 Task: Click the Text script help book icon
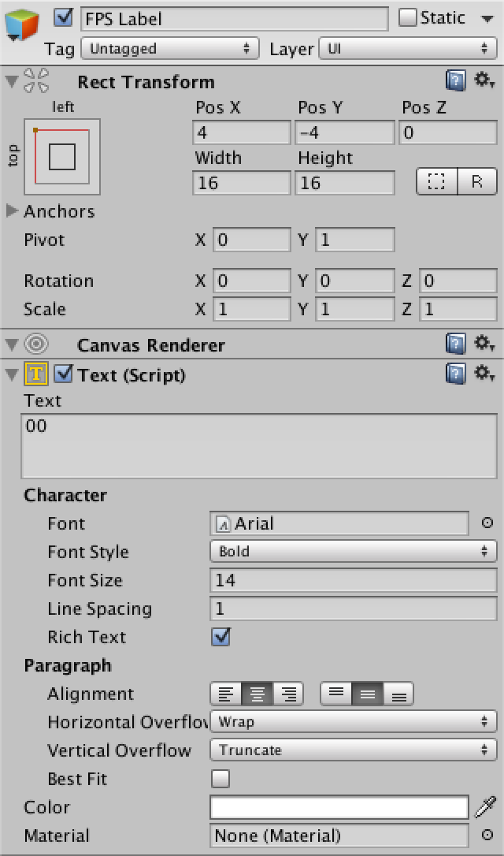[455, 374]
